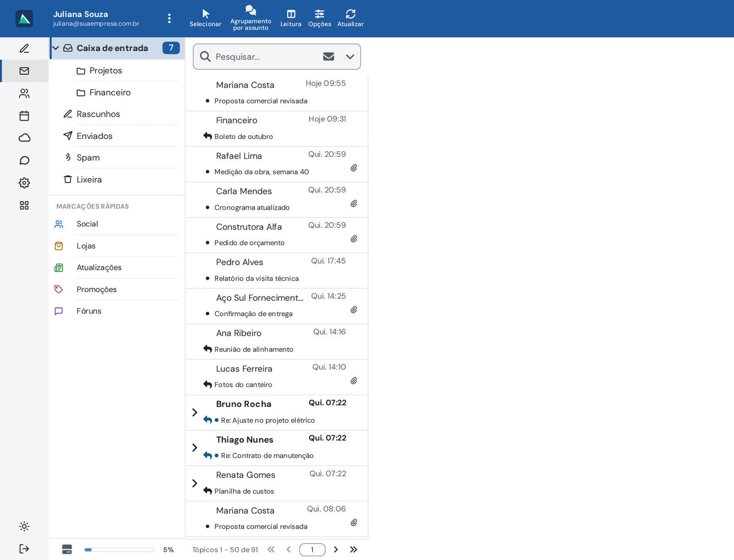Filter by the Lojas quick mark
This screenshot has height=560, width=734.
click(117, 246)
